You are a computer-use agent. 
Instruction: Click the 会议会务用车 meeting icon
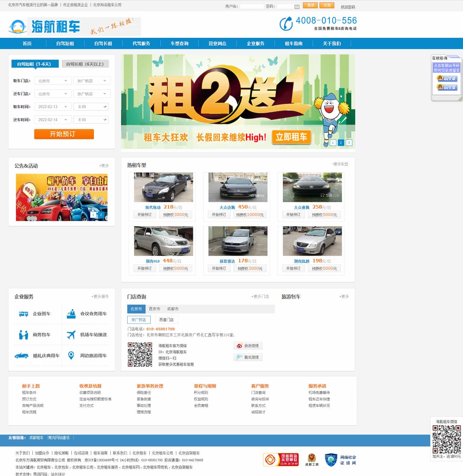tap(71, 314)
